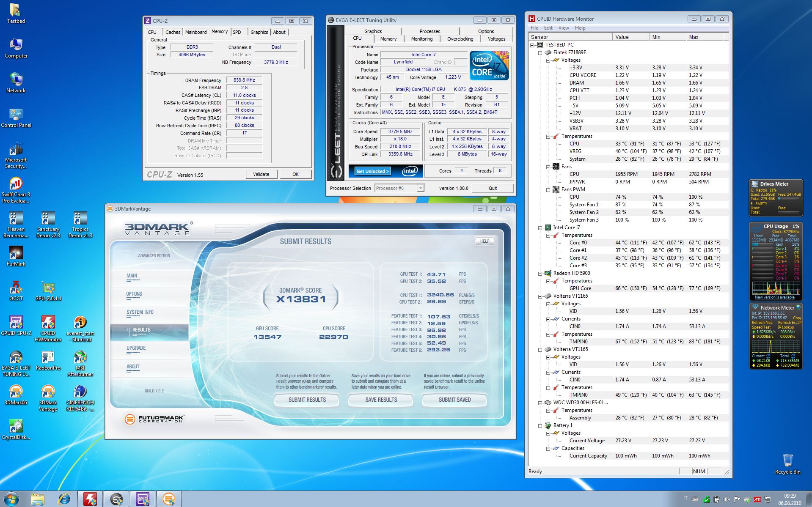Collapse the Fintek F71889F node
This screenshot has height=507, width=812.
[540, 53]
